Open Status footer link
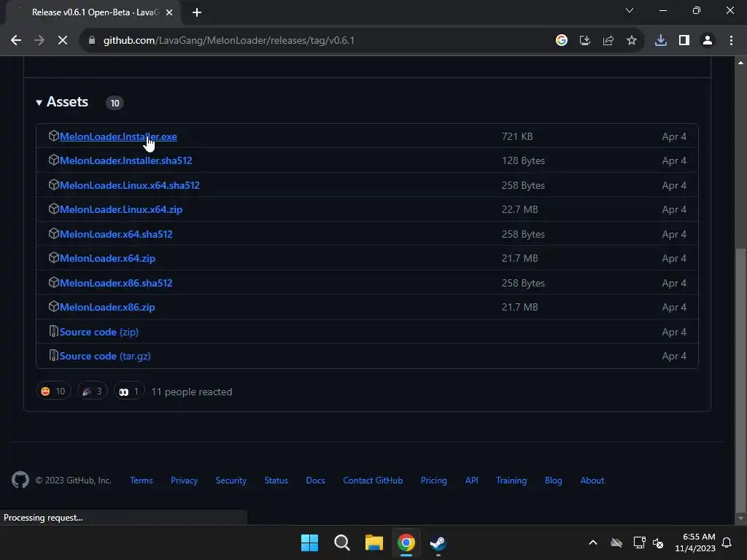Viewport: 747px width, 560px height. (276, 481)
